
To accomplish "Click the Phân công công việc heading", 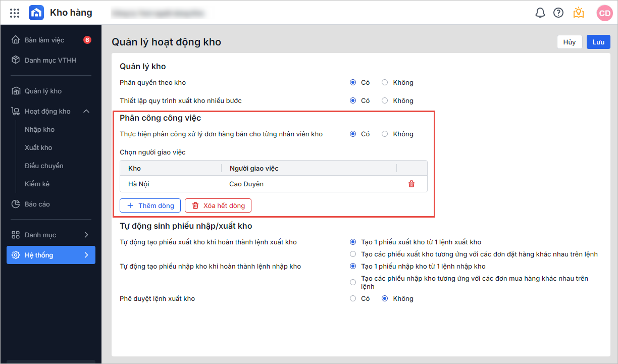I will pos(160,118).
